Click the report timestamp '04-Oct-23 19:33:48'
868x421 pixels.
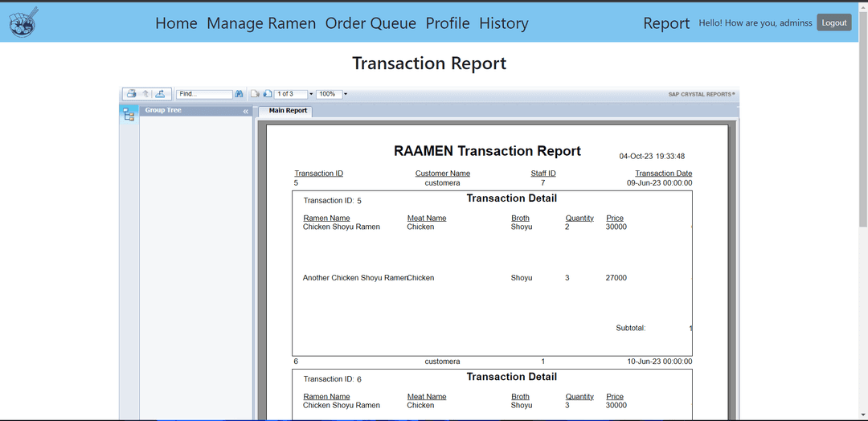click(652, 157)
